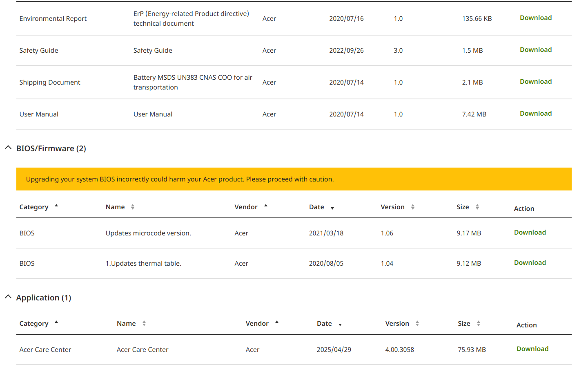Image resolution: width=588 pixels, height=365 pixels.
Task: Click Application table Category column header
Action: pyautogui.click(x=34, y=324)
